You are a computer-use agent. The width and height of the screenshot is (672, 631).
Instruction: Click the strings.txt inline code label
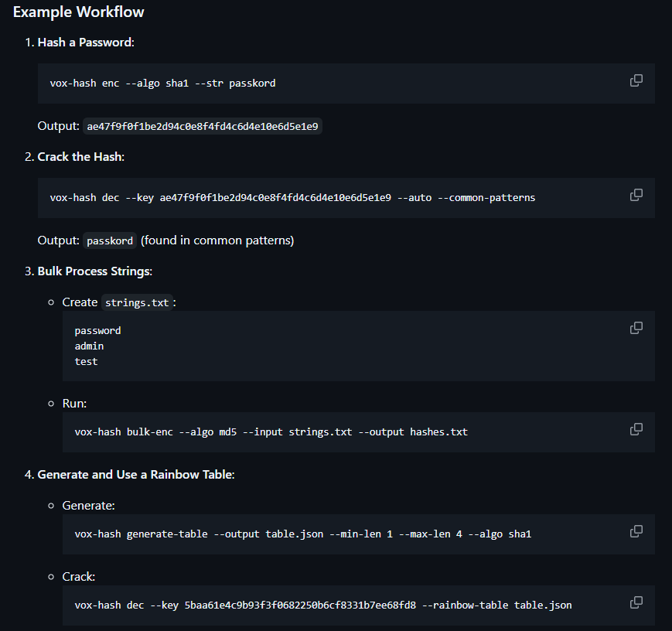(x=137, y=302)
